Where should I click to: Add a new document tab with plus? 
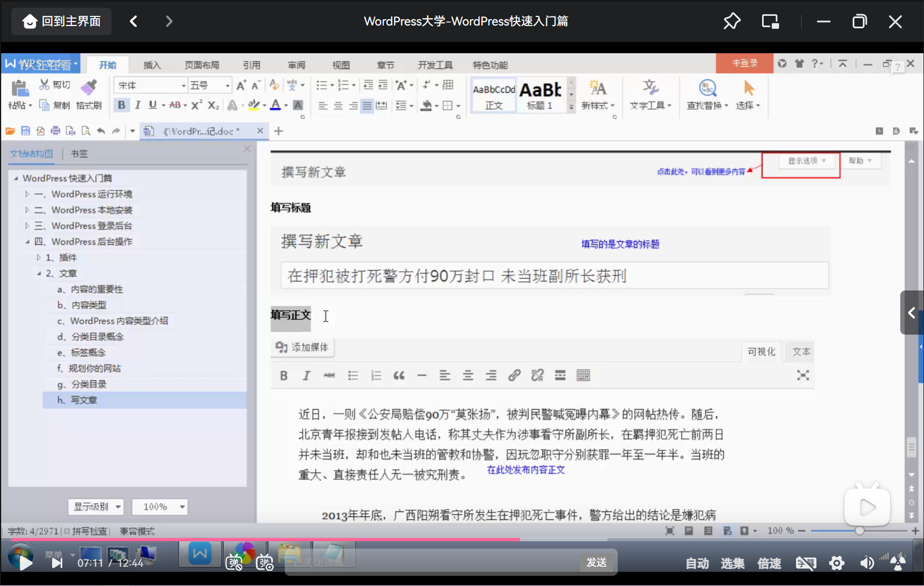coord(279,131)
